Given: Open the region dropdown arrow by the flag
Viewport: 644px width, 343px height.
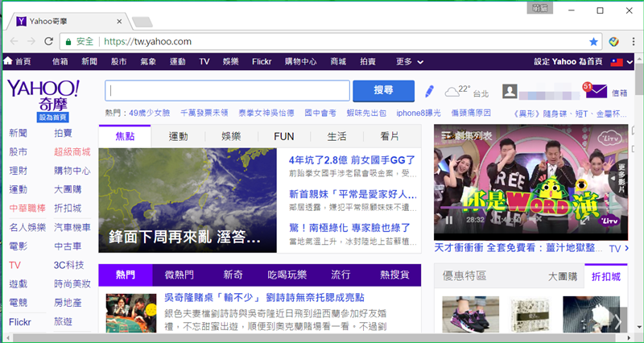Looking at the screenshot, I should (630, 63).
